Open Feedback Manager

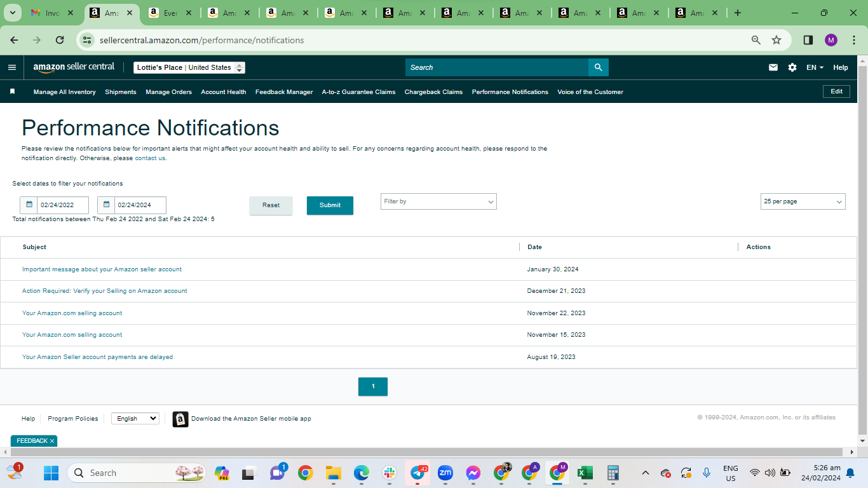tap(284, 92)
